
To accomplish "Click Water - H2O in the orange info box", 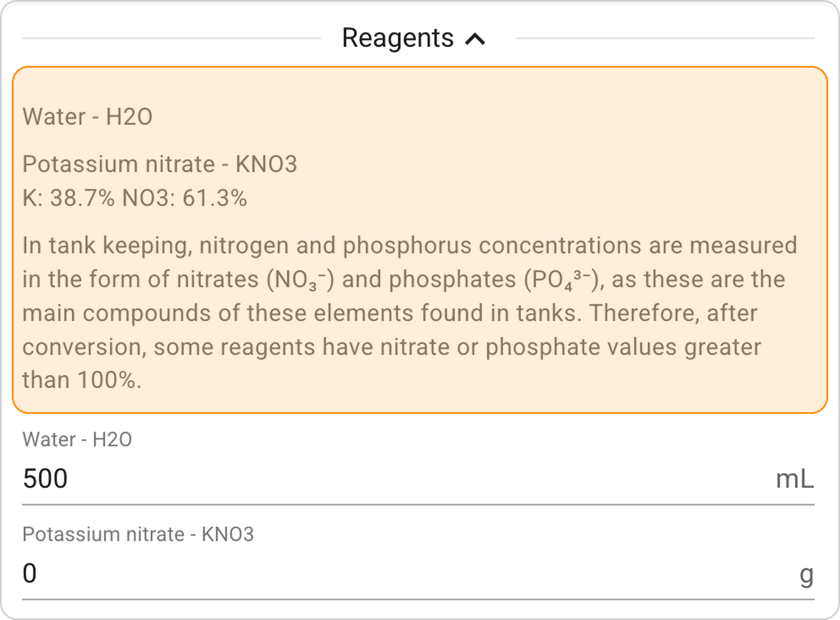I will [87, 117].
